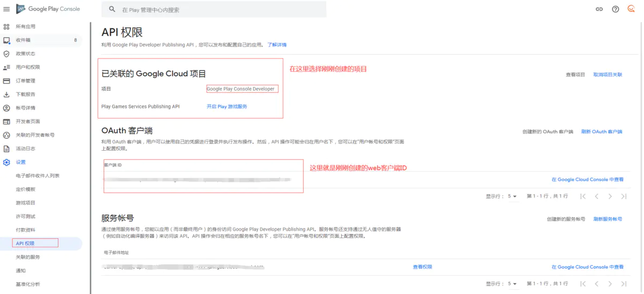Open 所有应用 in the sidebar

point(26,26)
